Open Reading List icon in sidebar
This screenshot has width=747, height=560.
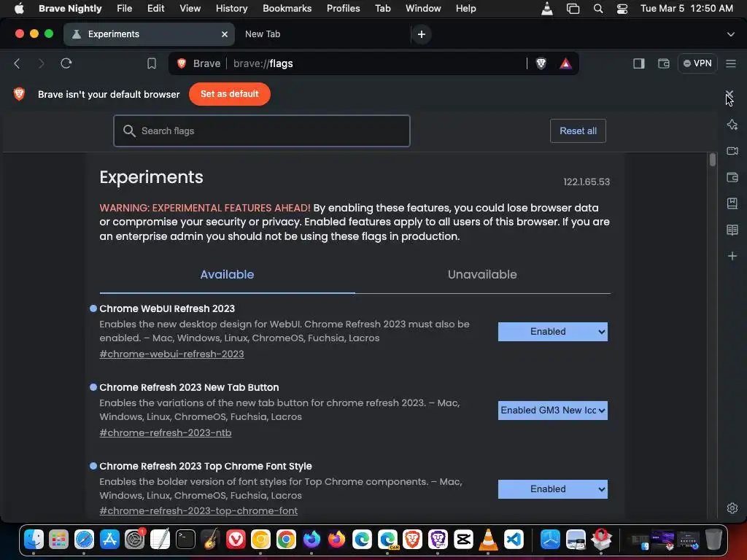pos(732,230)
